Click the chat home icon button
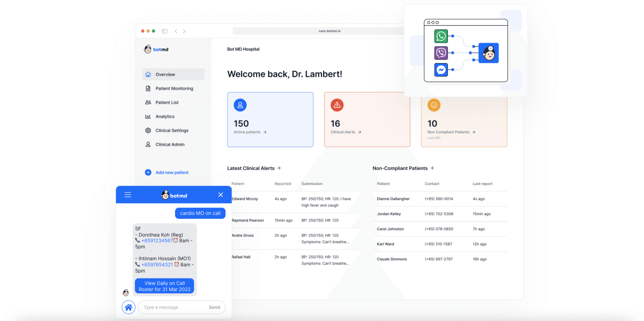Screen dimensions: 644x321 coord(129,307)
